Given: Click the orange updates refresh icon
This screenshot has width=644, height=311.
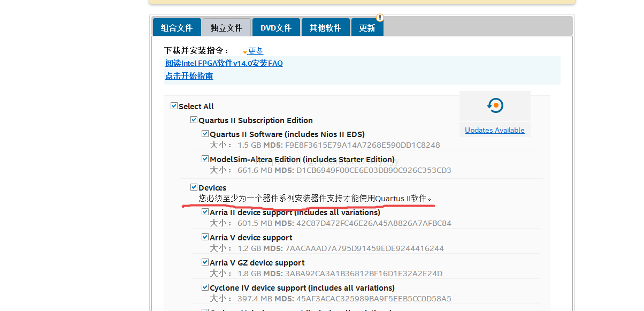Looking at the screenshot, I should [x=495, y=105].
